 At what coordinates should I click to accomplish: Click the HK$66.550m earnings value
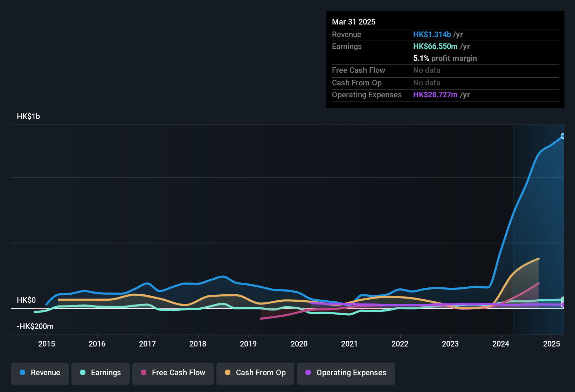(x=435, y=47)
